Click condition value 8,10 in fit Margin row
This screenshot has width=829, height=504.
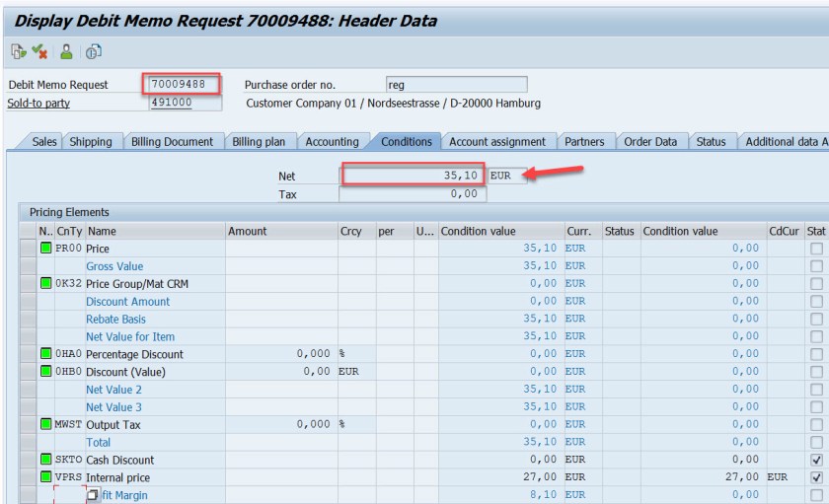pyautogui.click(x=543, y=494)
